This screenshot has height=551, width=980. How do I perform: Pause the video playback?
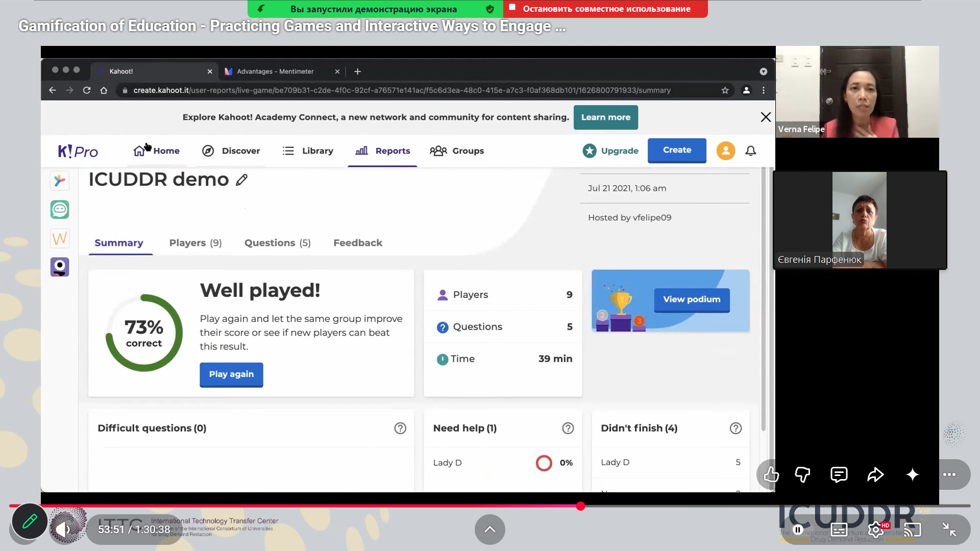point(798,530)
